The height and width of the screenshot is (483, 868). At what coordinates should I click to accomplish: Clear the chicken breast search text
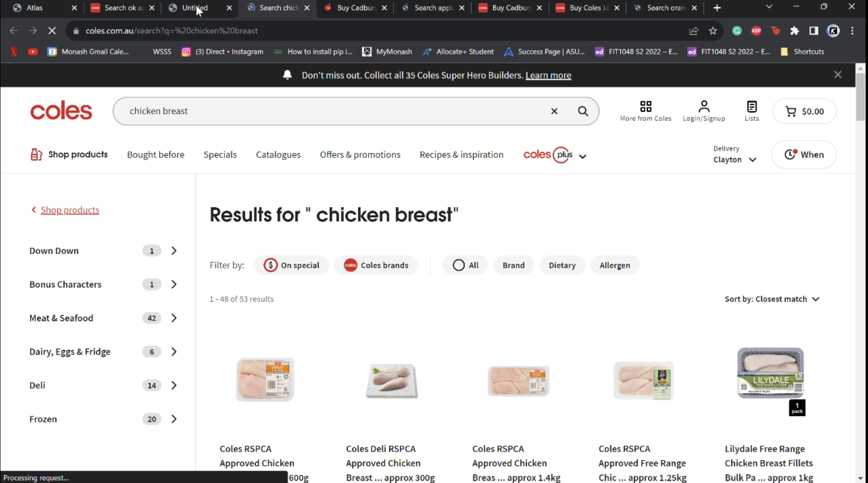coord(554,111)
